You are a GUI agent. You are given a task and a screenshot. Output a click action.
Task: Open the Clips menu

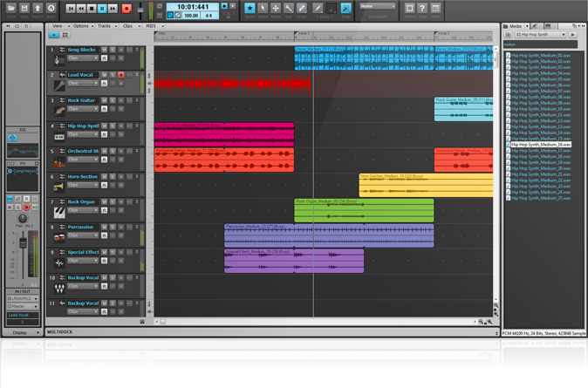click(131, 26)
